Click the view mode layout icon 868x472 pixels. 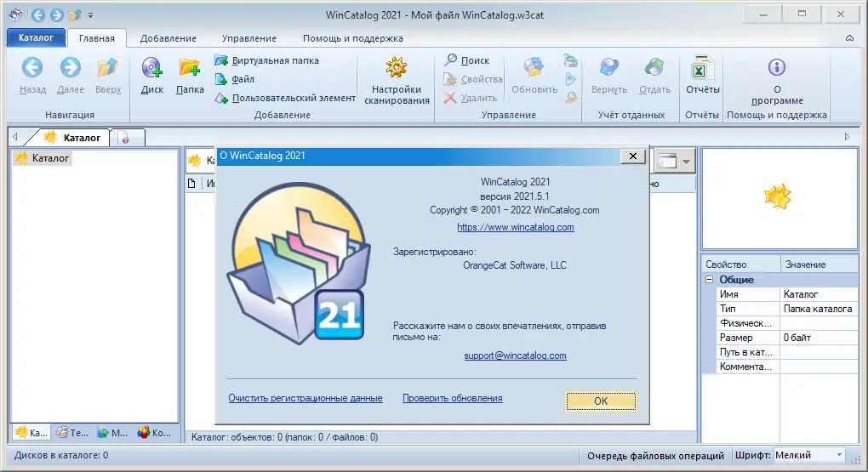[667, 161]
